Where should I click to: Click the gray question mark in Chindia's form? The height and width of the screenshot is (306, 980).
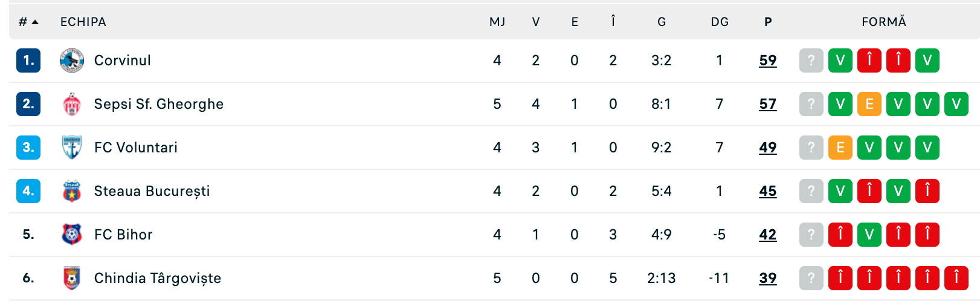(x=811, y=278)
